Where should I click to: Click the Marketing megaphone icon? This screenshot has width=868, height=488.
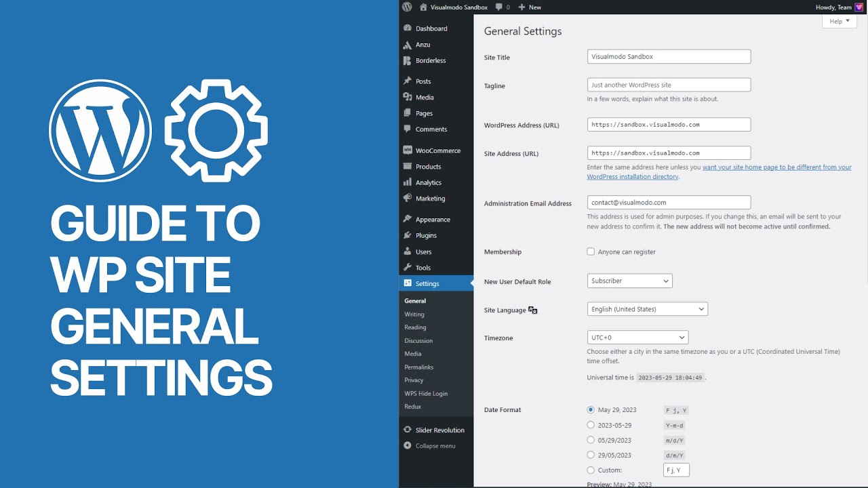coord(407,199)
